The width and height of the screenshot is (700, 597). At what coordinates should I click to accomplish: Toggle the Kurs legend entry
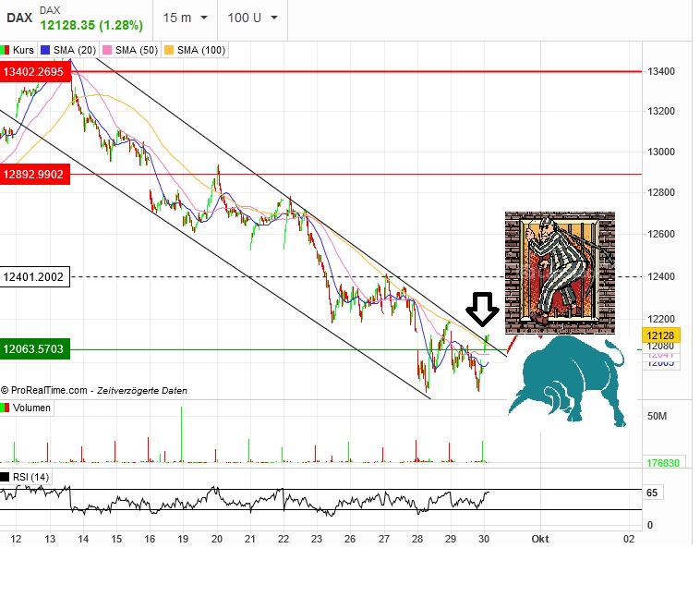[18, 50]
